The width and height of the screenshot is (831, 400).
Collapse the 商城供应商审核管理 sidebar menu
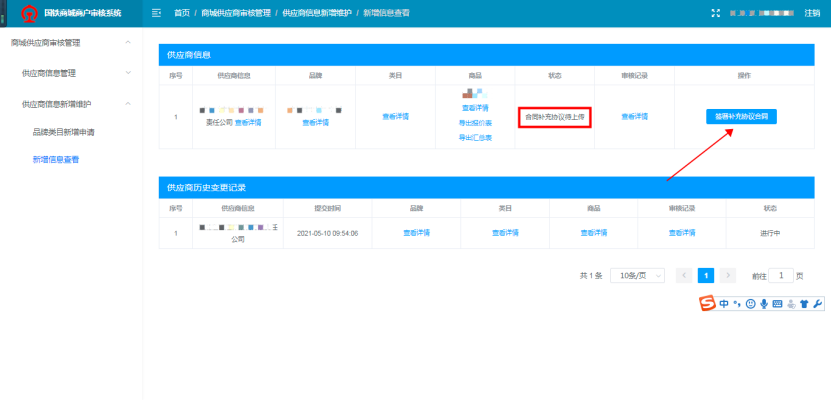[127, 43]
